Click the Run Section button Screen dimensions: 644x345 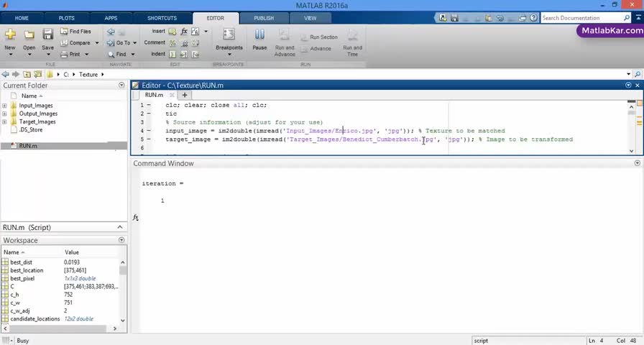319,37
